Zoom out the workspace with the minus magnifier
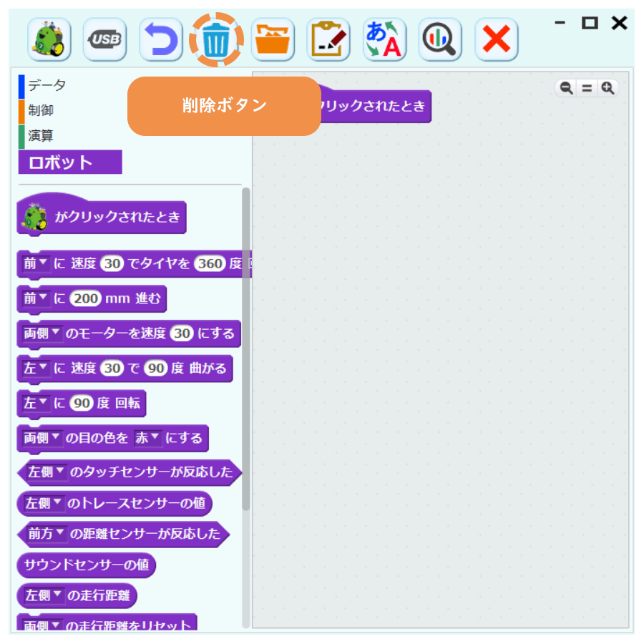 566,88
